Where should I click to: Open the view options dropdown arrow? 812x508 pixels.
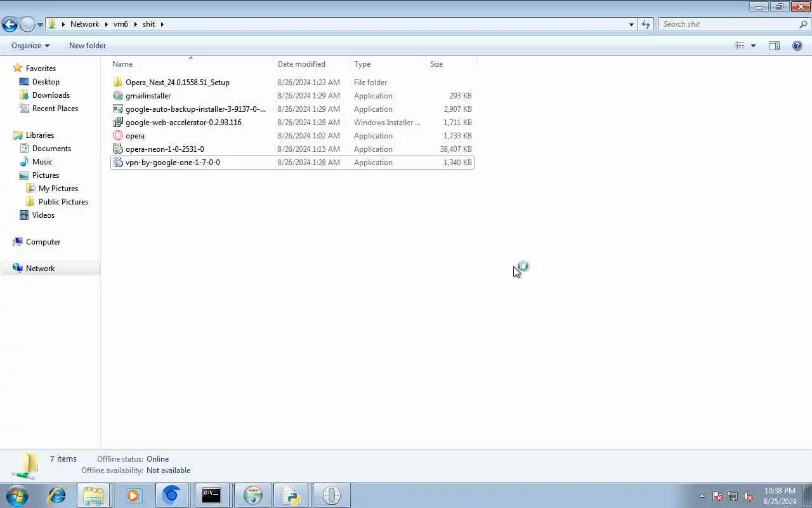(753, 46)
